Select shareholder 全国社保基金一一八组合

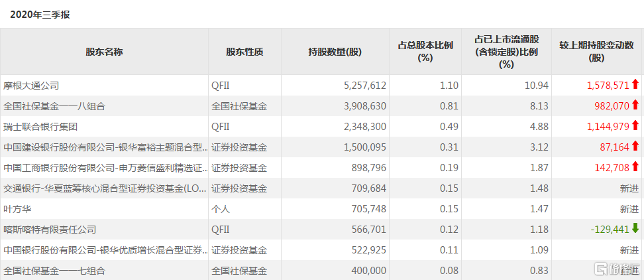(x=54, y=106)
